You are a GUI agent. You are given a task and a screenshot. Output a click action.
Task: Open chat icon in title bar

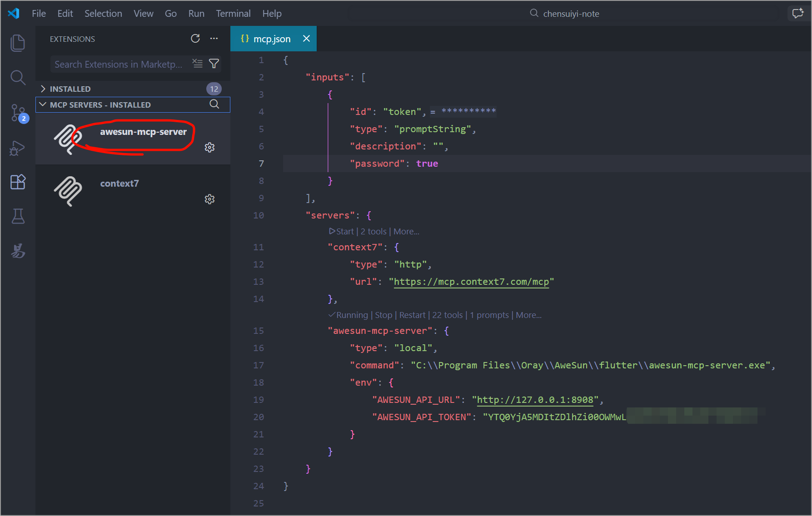click(798, 13)
